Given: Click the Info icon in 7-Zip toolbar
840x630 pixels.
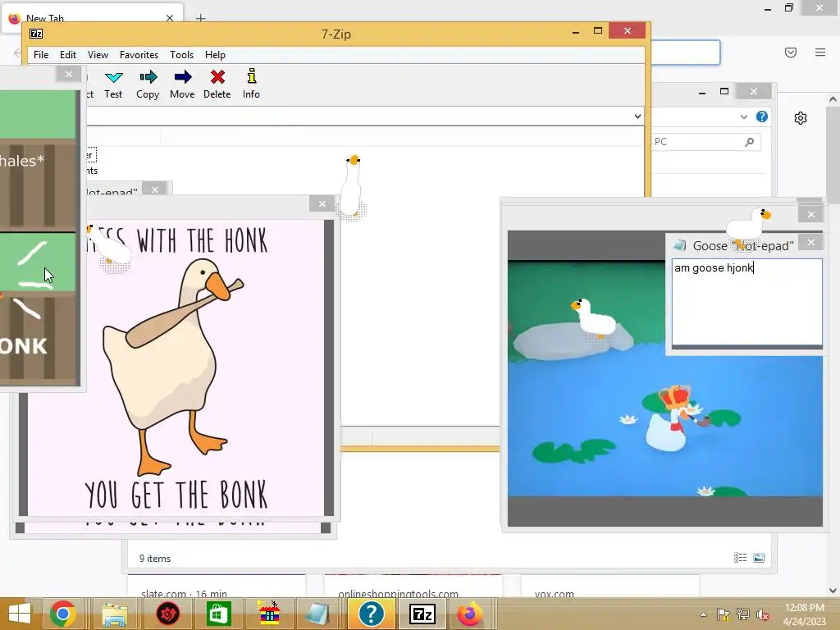Looking at the screenshot, I should click(x=251, y=76).
